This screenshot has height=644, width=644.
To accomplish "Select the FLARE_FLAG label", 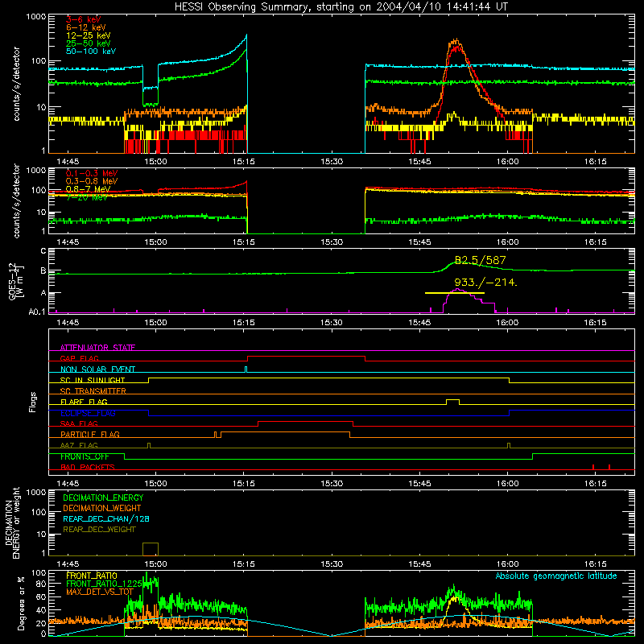I will click(84, 402).
